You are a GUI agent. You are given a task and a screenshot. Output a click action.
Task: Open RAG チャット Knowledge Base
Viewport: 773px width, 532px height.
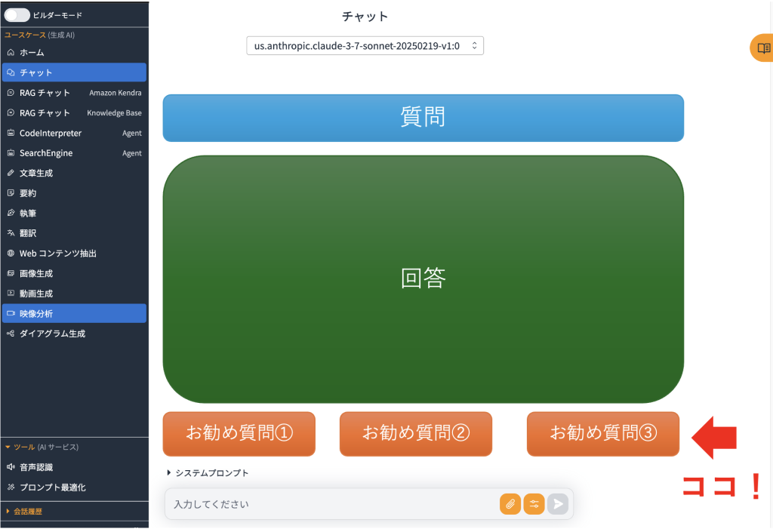(x=75, y=112)
